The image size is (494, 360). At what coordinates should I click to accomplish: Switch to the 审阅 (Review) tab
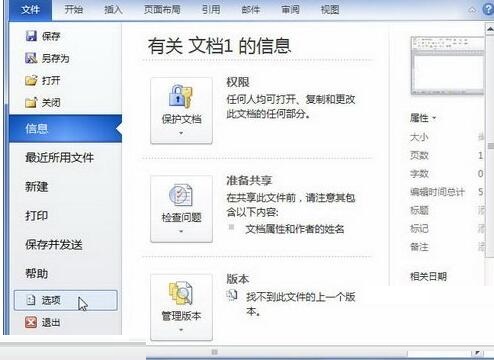(x=290, y=10)
